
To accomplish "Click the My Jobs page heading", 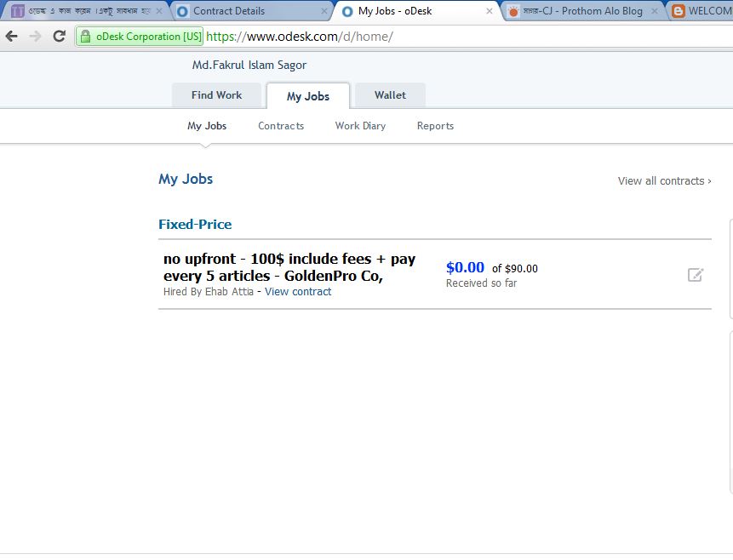I will (186, 179).
